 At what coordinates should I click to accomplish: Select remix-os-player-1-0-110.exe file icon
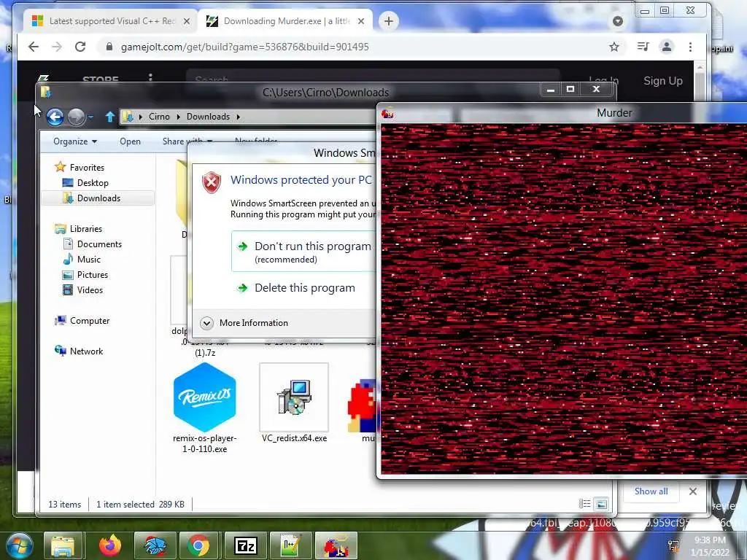pyautogui.click(x=205, y=397)
